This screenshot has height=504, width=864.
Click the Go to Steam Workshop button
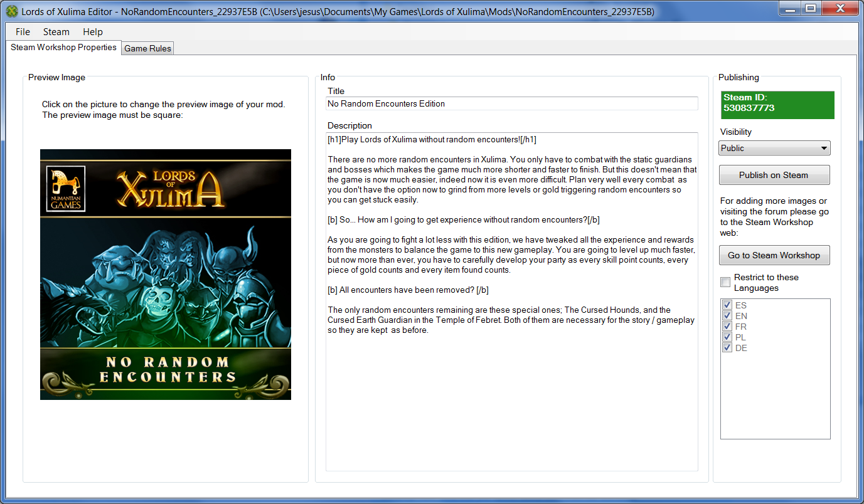click(774, 255)
